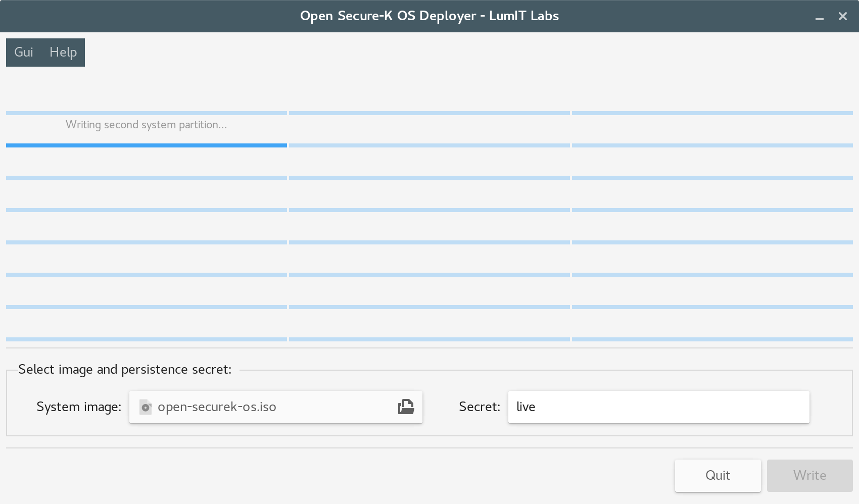Image resolution: width=859 pixels, height=504 pixels.
Task: Click the Quit button
Action: pyautogui.click(x=718, y=475)
